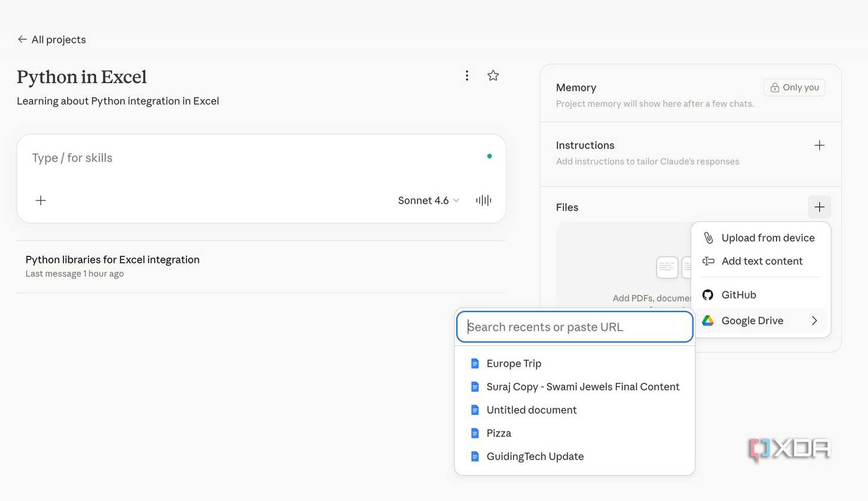The width and height of the screenshot is (868, 501).
Task: Pick the GuidingTech Update document
Action: 575,456
